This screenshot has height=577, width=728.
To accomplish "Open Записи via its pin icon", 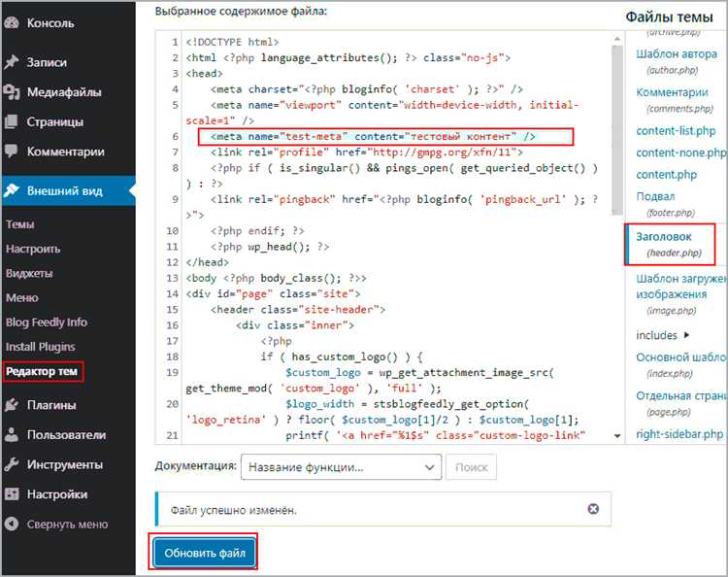I will click(x=11, y=62).
